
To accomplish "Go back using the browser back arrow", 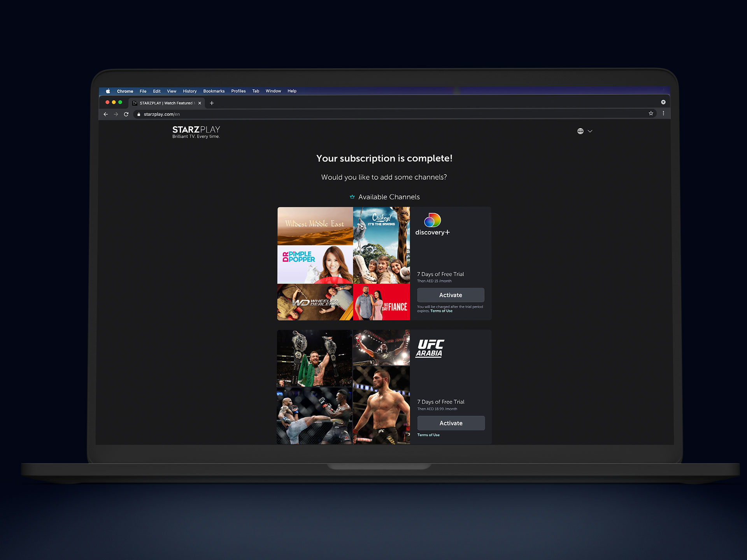I will (x=105, y=114).
